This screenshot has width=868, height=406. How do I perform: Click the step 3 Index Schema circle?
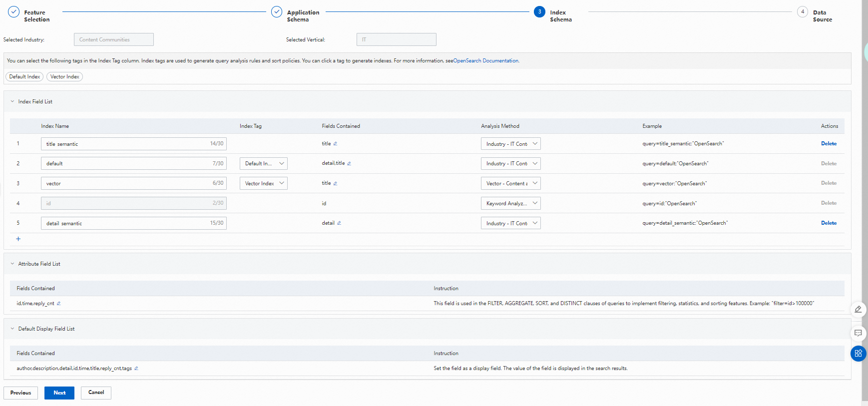(x=539, y=12)
